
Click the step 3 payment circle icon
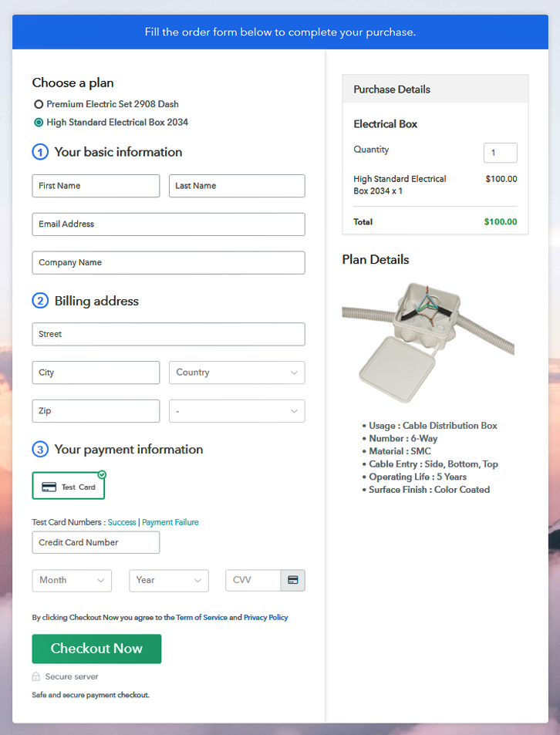tap(40, 450)
